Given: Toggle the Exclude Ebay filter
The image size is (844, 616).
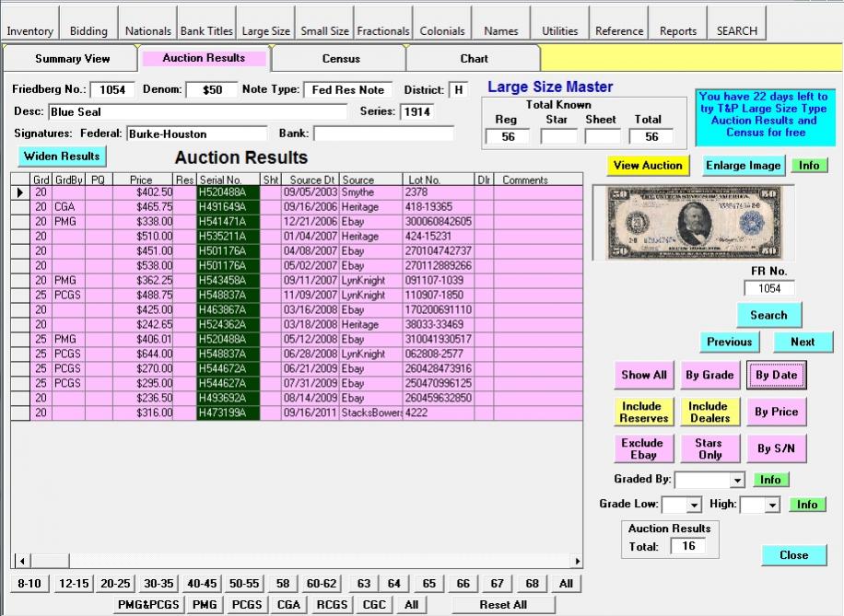Looking at the screenshot, I should point(641,448).
